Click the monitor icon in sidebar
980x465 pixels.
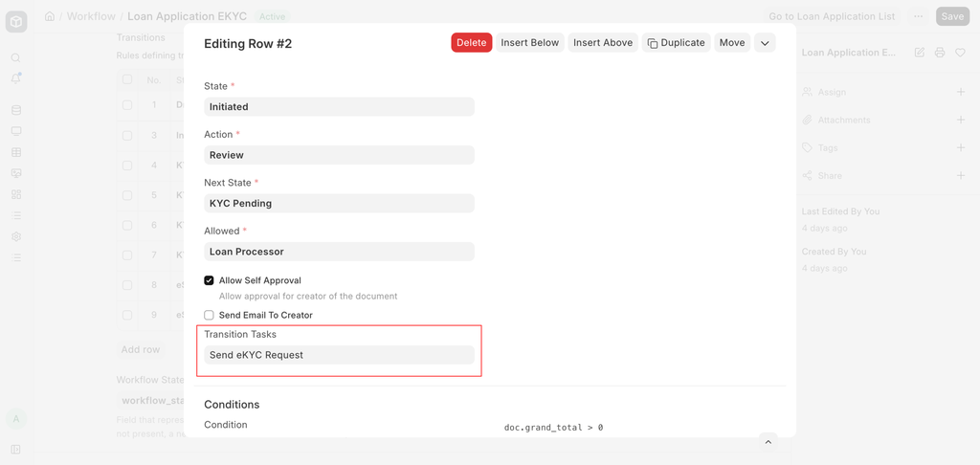(x=16, y=131)
